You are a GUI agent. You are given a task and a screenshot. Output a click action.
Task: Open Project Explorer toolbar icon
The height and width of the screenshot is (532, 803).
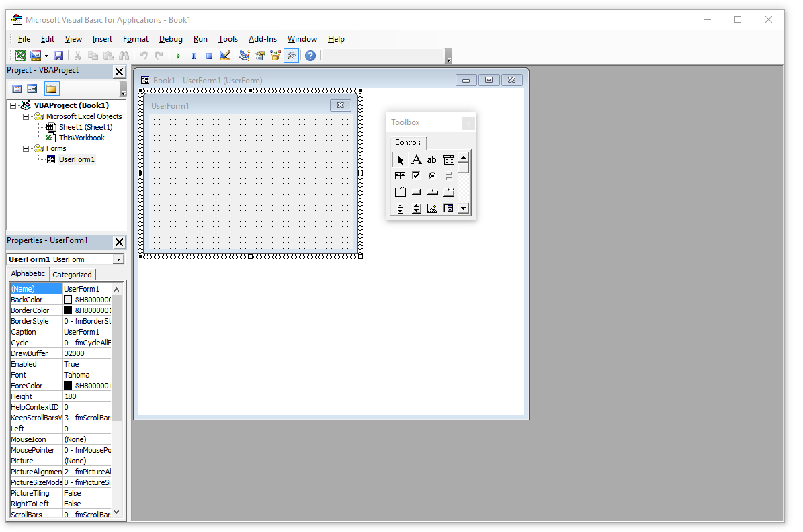click(x=245, y=56)
